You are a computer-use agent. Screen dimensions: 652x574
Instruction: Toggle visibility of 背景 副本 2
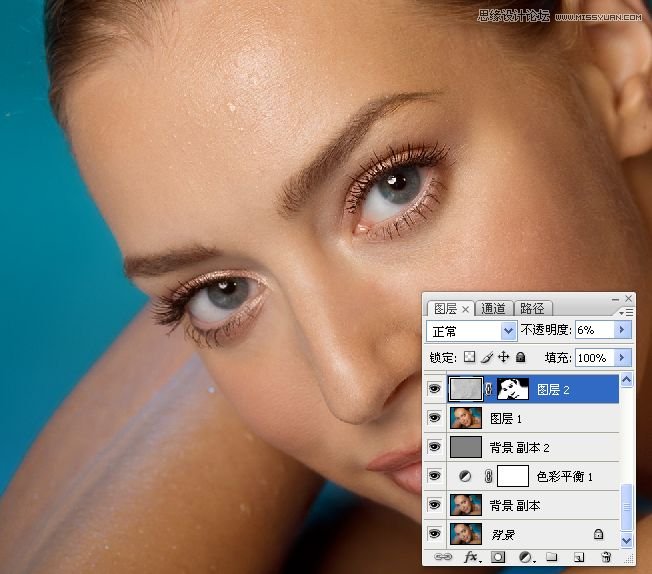click(435, 447)
